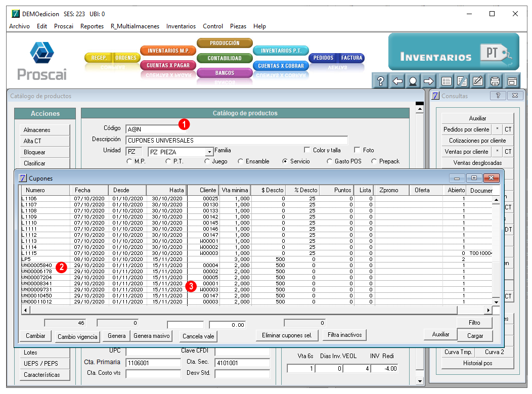
Task: Click Eliminar cupones sel. button
Action: [x=287, y=335]
